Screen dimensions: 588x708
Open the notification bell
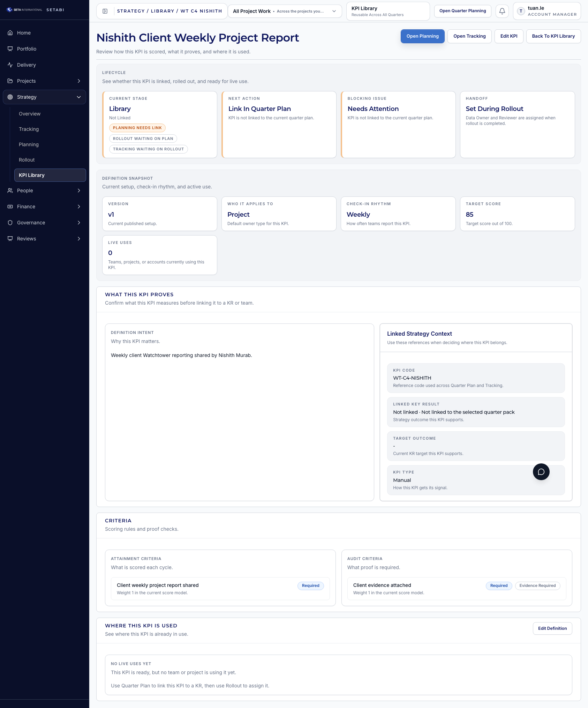pos(502,11)
